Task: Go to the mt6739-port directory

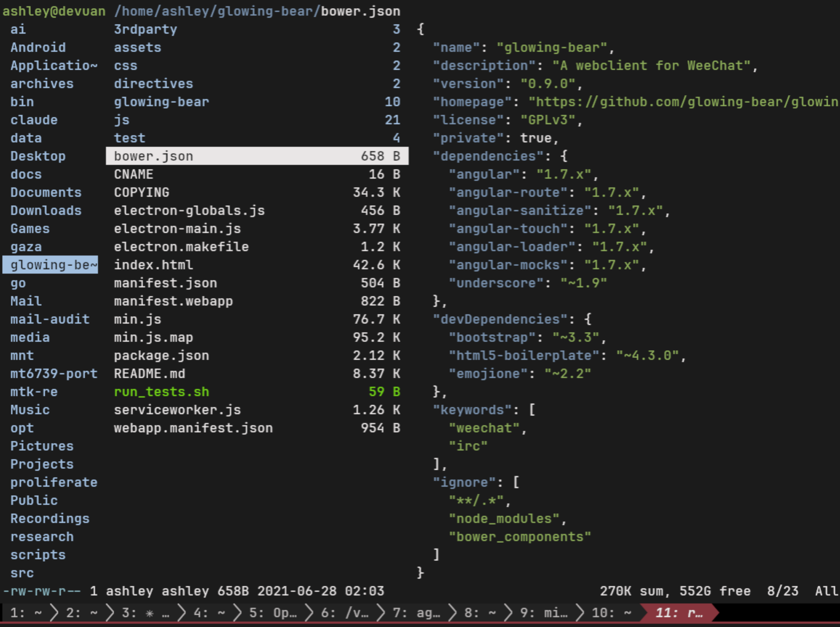Action: click(54, 374)
